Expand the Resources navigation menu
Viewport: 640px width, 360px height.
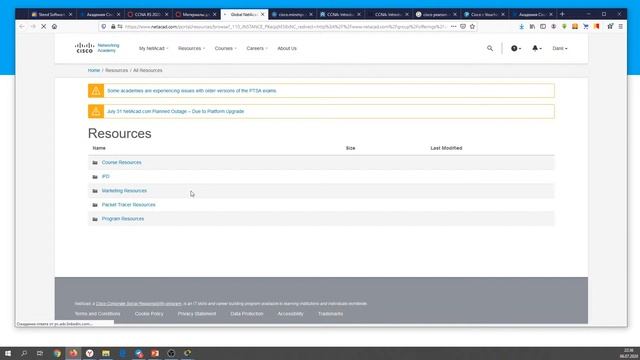click(x=191, y=48)
